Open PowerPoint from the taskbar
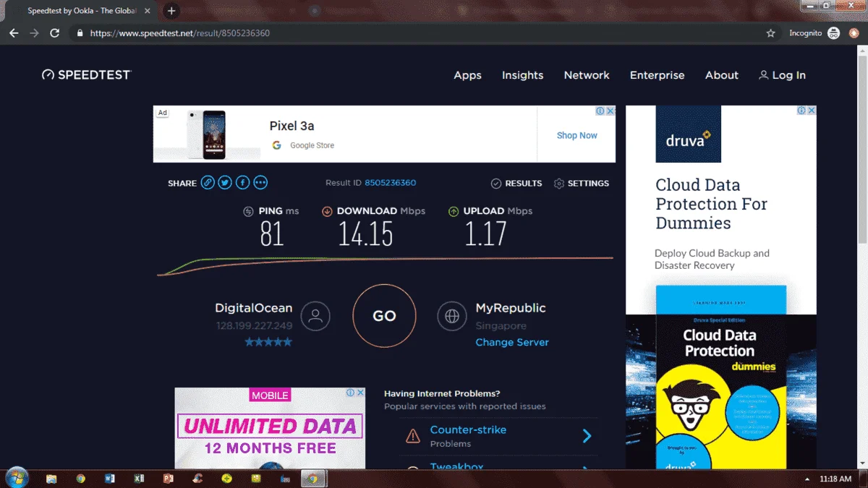 point(169,479)
